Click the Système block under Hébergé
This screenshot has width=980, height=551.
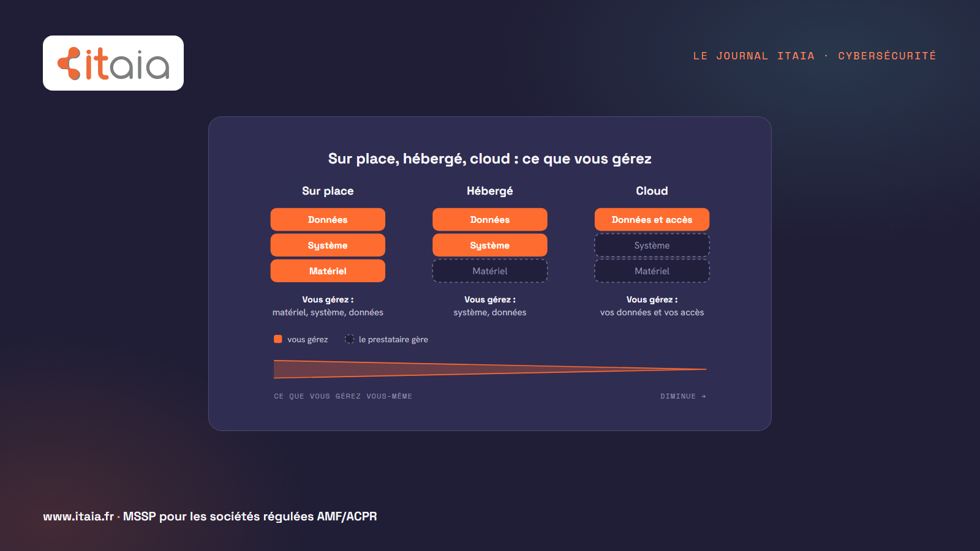[490, 246]
